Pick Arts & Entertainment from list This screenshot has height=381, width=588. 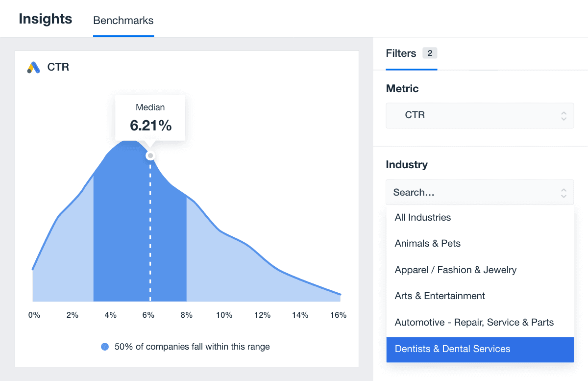pyautogui.click(x=440, y=296)
